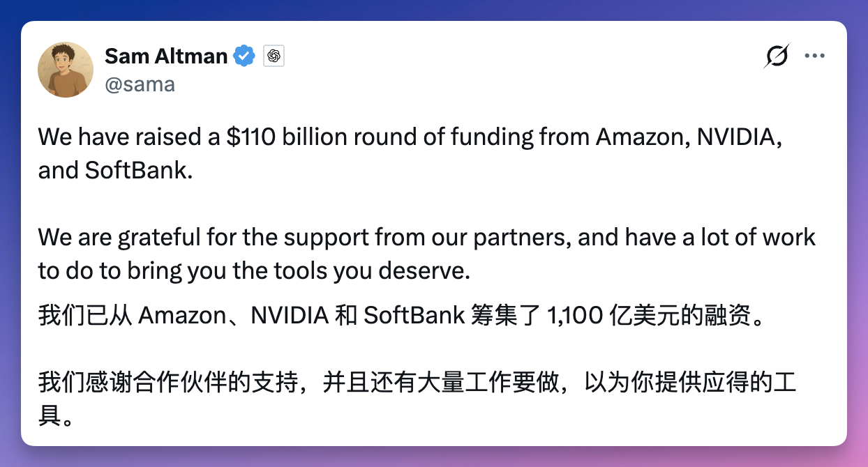Select the Chinese translation paragraph of the tweet
The height and width of the screenshot is (467, 868).
pyautogui.click(x=401, y=315)
